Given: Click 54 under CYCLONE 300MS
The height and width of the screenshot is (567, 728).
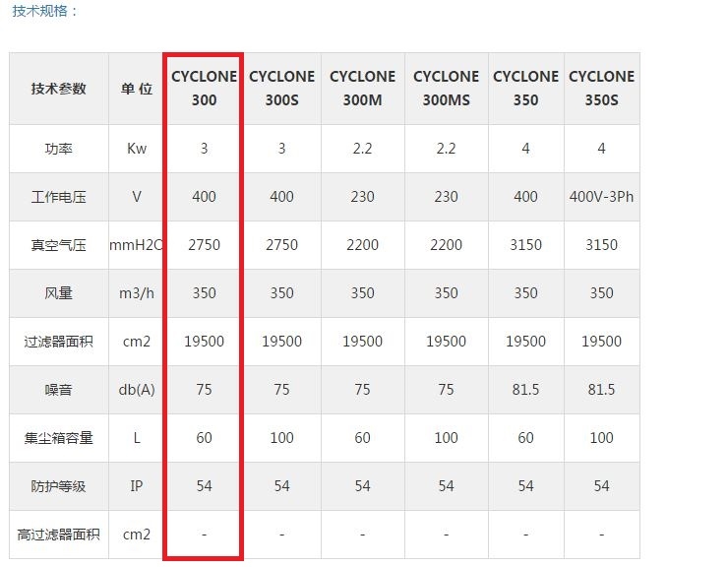Looking at the screenshot, I should (x=447, y=486).
